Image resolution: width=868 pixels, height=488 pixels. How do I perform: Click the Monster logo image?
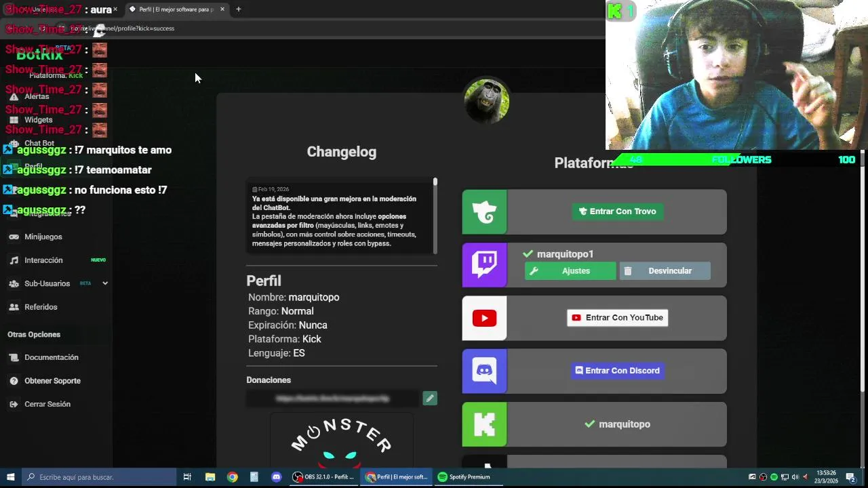(342, 441)
